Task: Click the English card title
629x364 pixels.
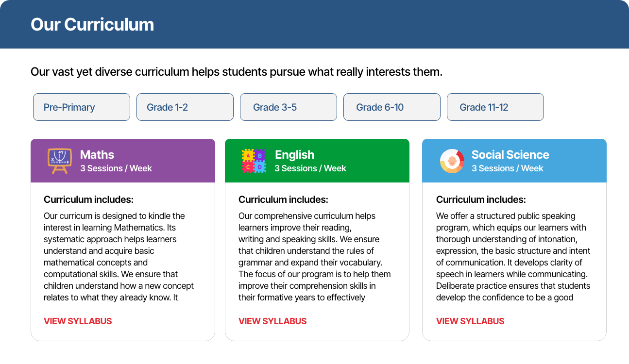Action: (294, 155)
